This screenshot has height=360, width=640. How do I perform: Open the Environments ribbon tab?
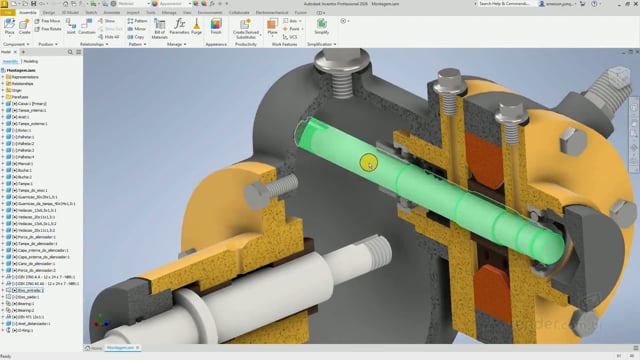coord(210,13)
